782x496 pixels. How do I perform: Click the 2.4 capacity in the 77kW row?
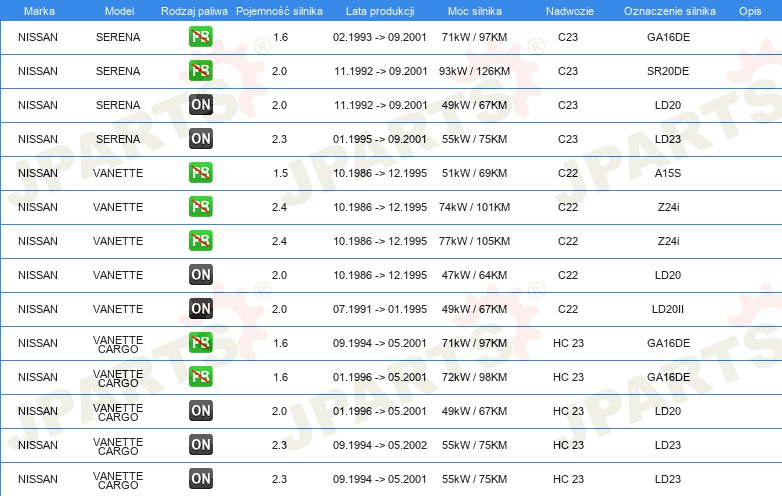pyautogui.click(x=279, y=241)
